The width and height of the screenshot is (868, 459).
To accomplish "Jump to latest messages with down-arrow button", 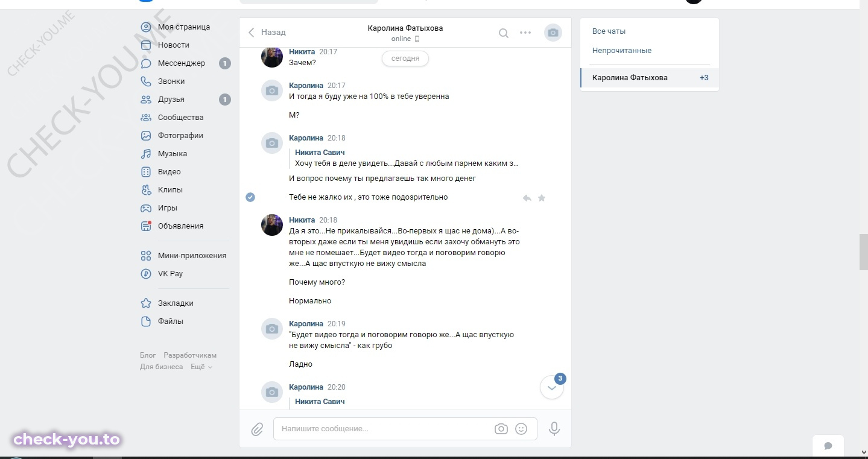I will pyautogui.click(x=551, y=388).
